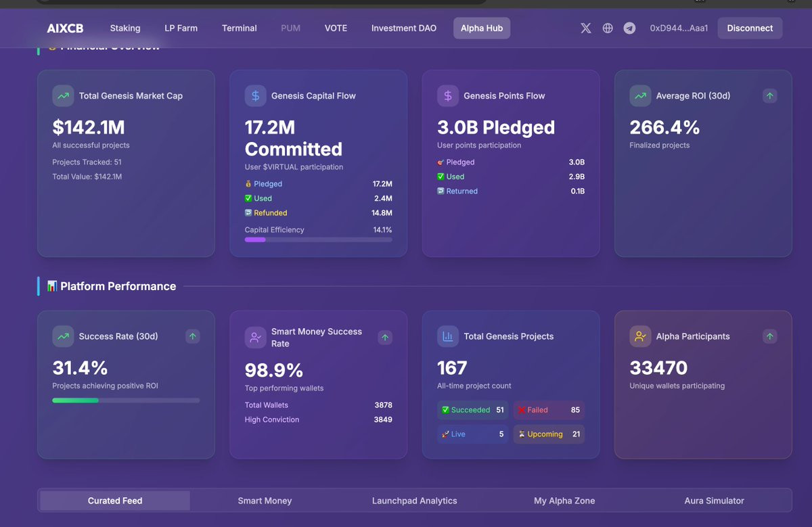
Task: Click the Platform Performance chart emoji icon
Action: pos(52,286)
